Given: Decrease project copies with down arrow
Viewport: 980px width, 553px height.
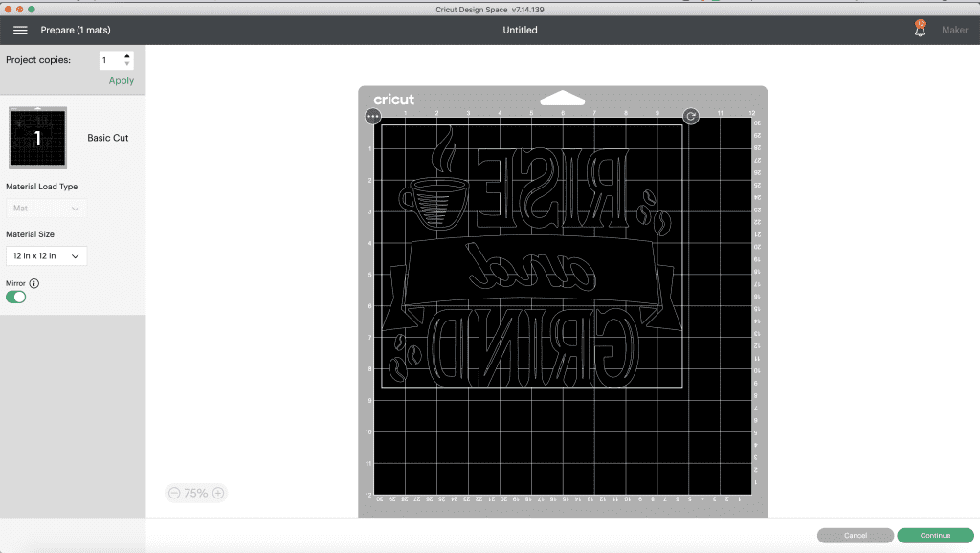Looking at the screenshot, I should click(127, 64).
